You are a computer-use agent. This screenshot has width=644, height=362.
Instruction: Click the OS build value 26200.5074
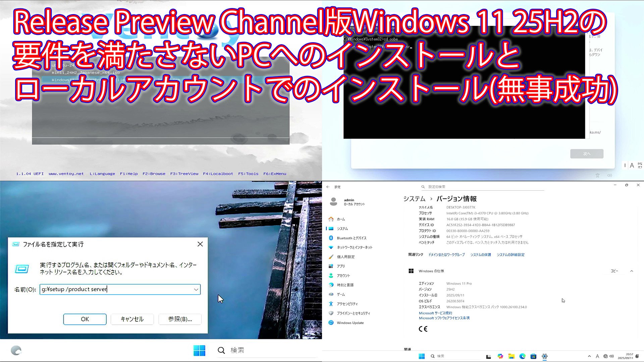point(455,301)
